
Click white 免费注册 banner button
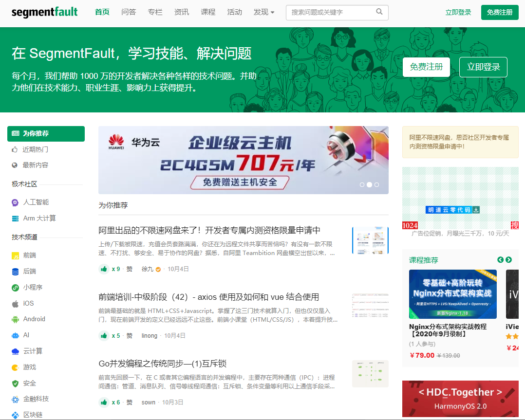click(x=426, y=67)
